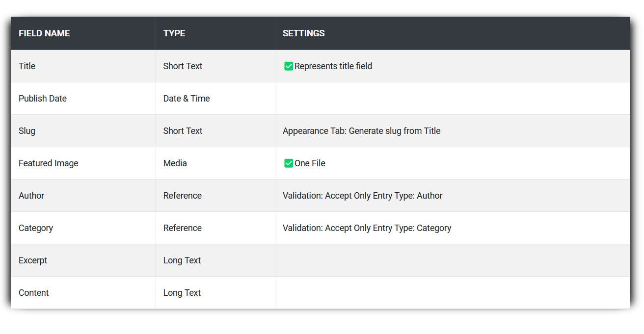Click the Reference type for Author

coord(183,196)
